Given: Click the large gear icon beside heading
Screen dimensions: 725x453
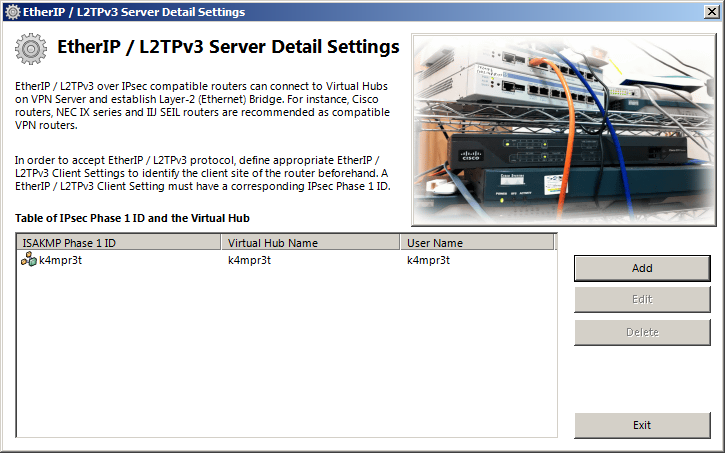Looking at the screenshot, I should tap(31, 49).
